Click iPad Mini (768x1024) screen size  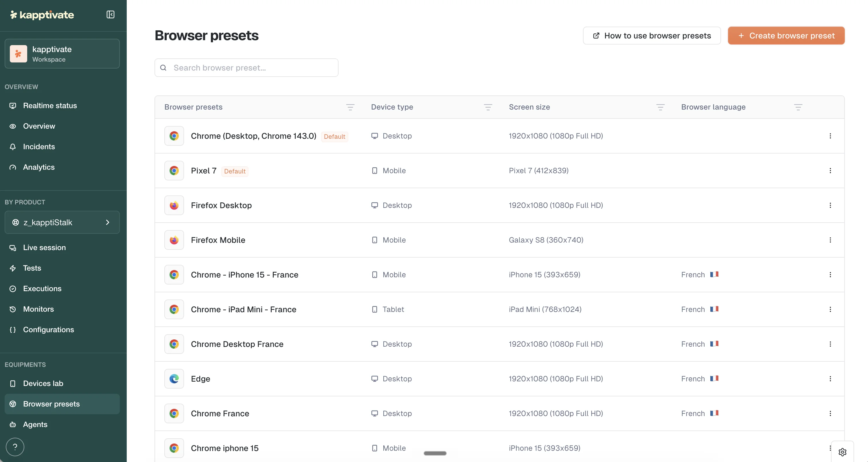click(545, 309)
